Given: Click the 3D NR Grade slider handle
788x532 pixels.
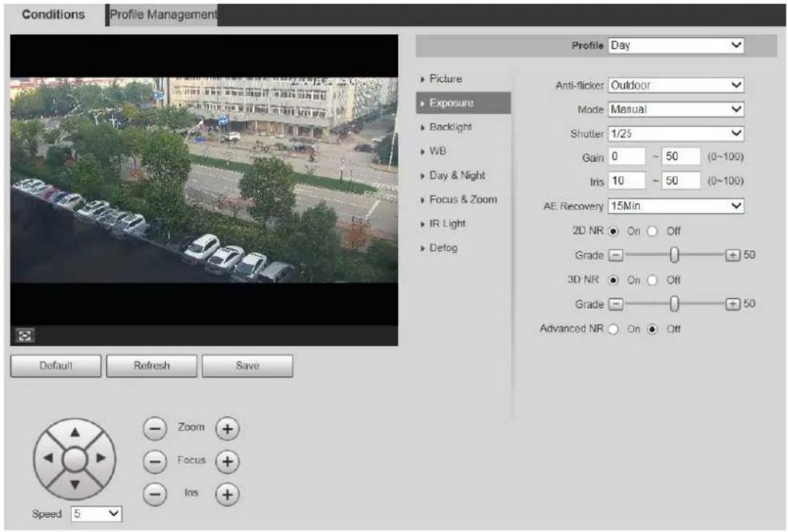Looking at the screenshot, I should coord(675,303).
